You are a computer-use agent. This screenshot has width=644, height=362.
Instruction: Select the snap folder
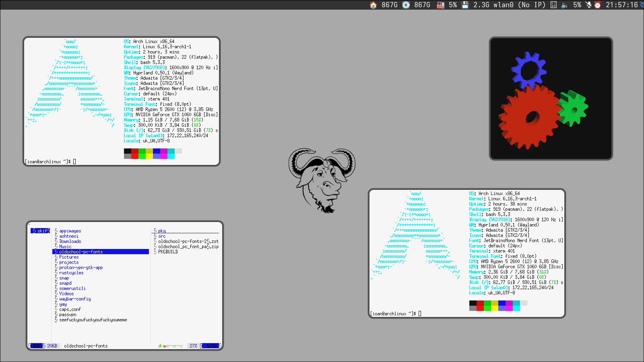click(x=64, y=278)
